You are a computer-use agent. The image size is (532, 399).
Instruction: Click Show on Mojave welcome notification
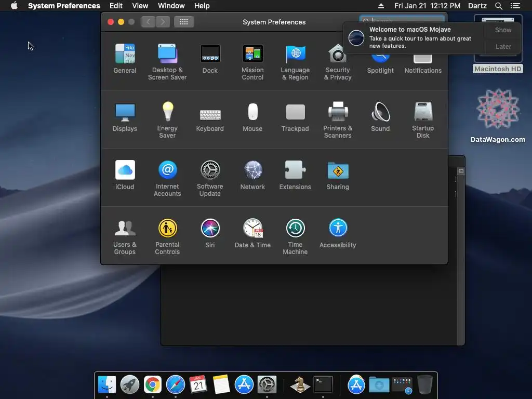point(503,30)
